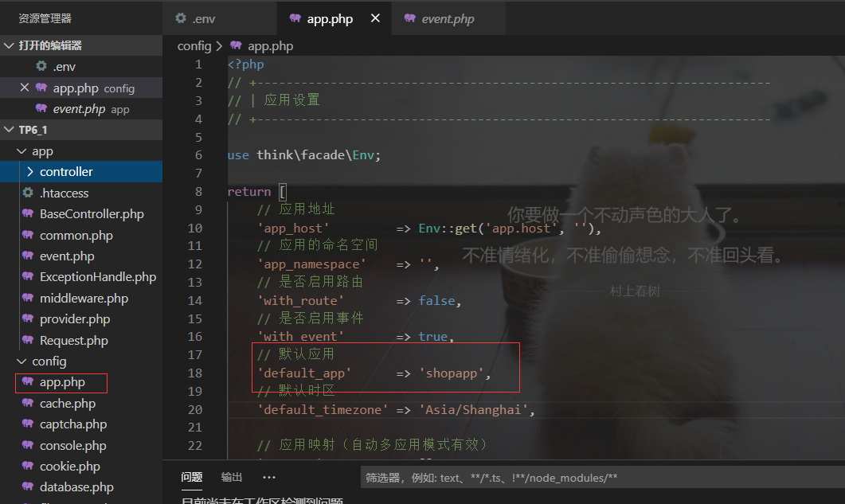Open .env in the open editors list
Image resolution: width=845 pixels, height=504 pixels.
coord(80,66)
